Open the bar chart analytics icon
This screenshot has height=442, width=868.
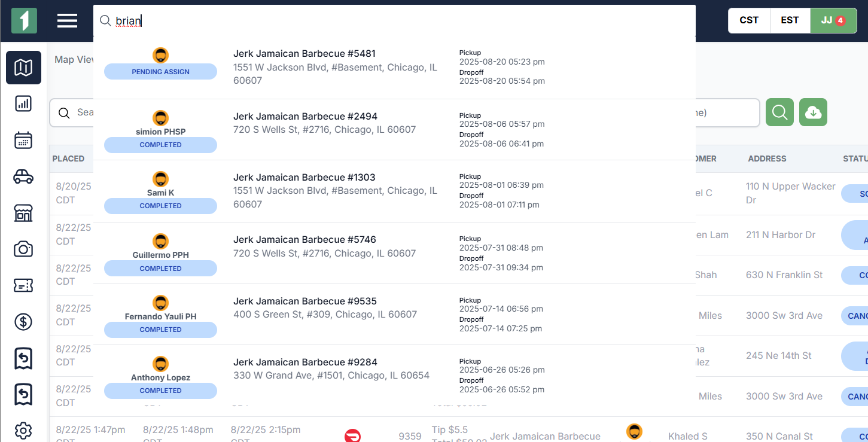tap(23, 104)
